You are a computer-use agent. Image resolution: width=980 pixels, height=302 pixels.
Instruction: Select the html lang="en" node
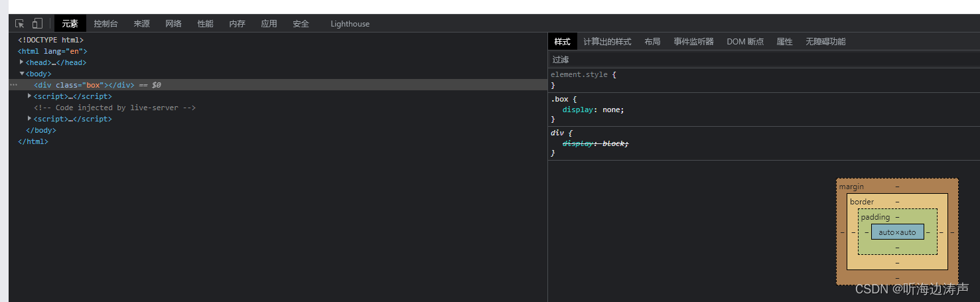point(52,51)
